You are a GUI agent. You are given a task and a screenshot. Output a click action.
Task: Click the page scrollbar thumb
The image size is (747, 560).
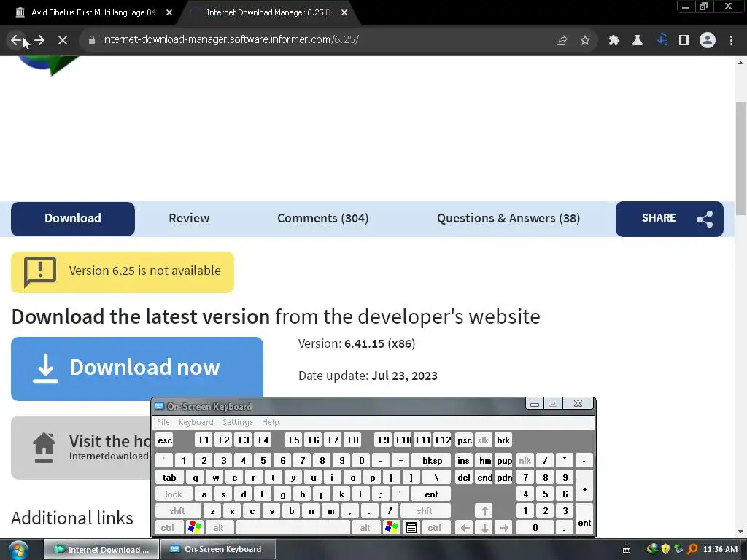pos(741,158)
